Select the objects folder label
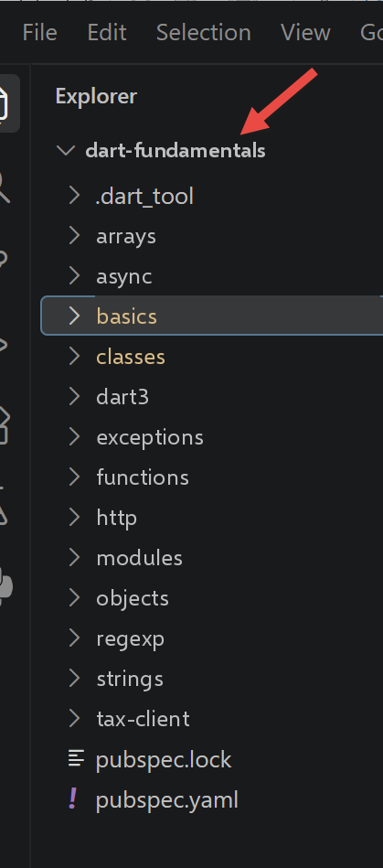 (x=133, y=599)
